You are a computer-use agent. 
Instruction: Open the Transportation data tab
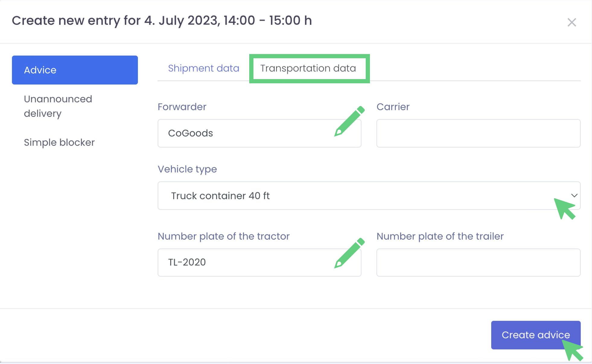[x=308, y=68]
